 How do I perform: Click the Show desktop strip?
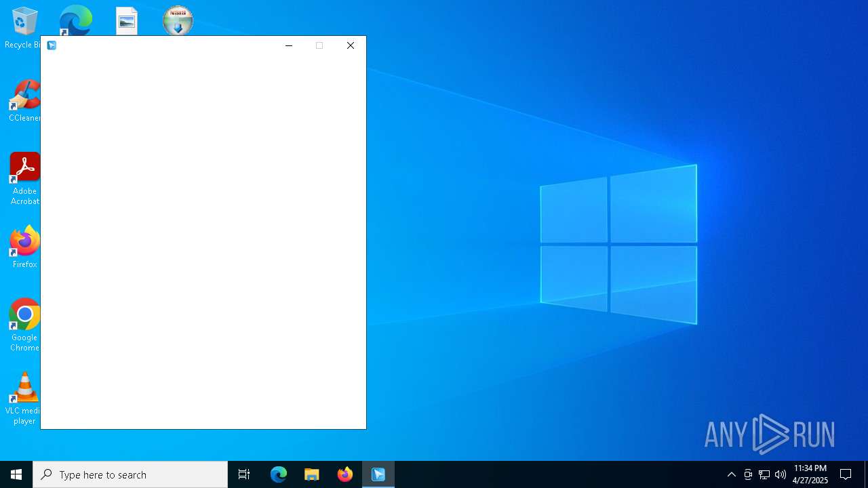pyautogui.click(x=866, y=474)
